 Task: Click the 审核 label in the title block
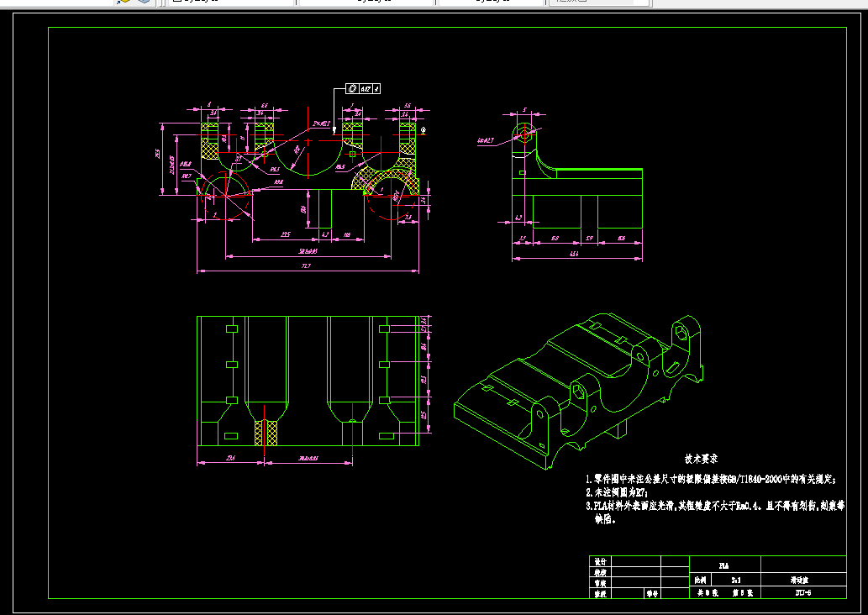coord(600,583)
